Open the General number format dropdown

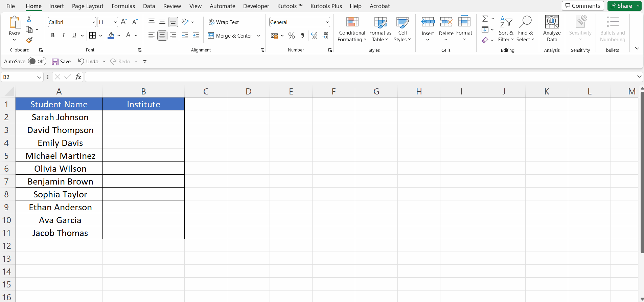327,22
